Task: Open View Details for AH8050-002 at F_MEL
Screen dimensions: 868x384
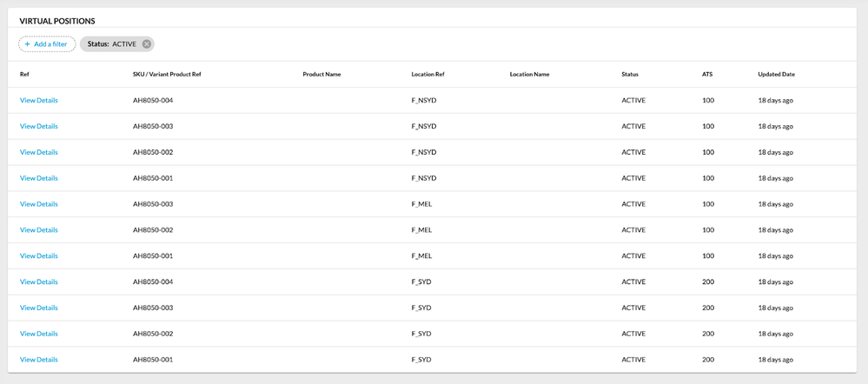Action: pyautogui.click(x=39, y=230)
